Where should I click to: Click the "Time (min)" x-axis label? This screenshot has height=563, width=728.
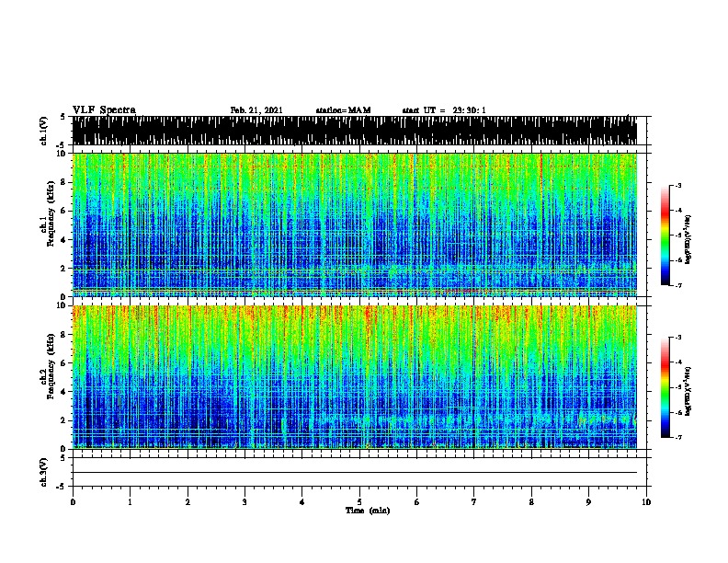pyautogui.click(x=368, y=511)
